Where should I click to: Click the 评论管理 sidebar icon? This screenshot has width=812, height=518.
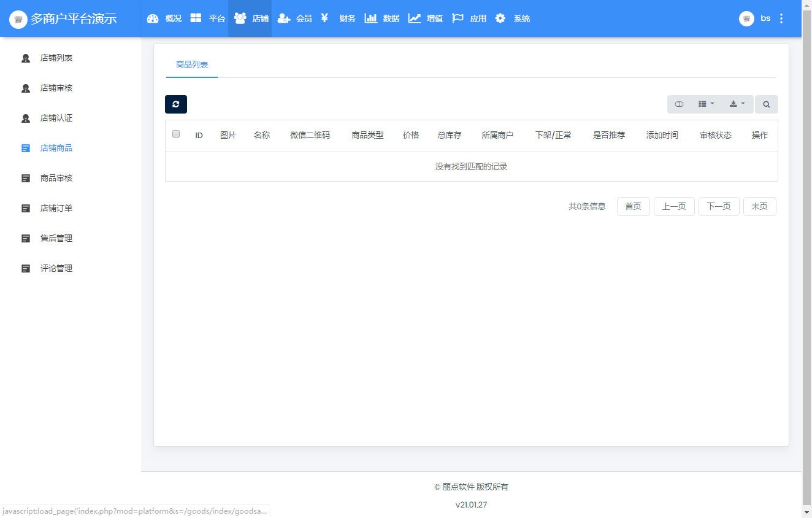(26, 268)
